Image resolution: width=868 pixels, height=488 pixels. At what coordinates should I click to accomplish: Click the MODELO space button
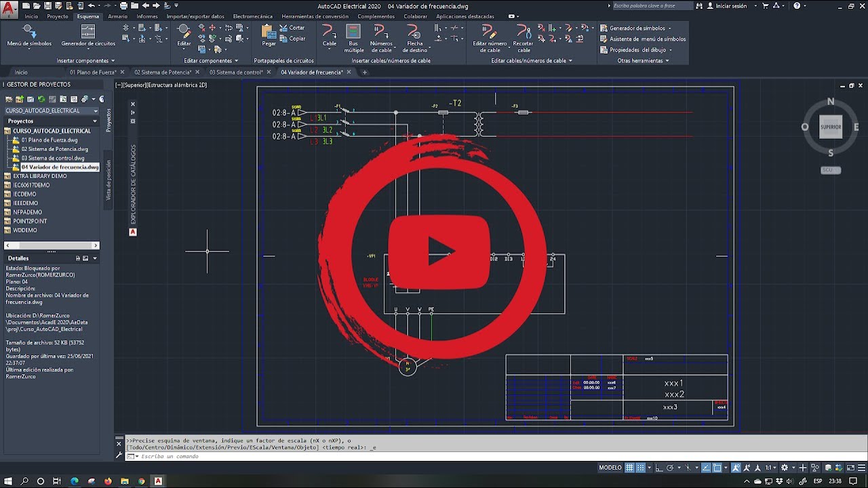click(610, 468)
